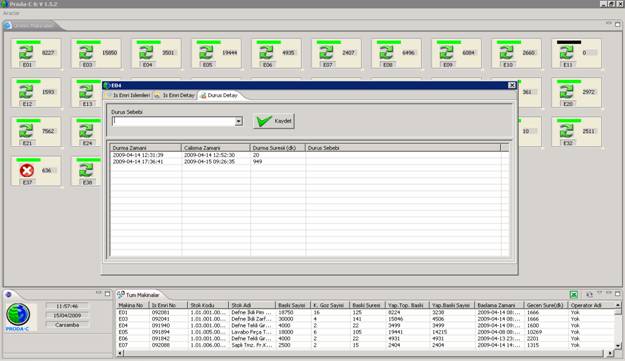Select the E01 machine status icon
The image size is (625, 361).
(x=26, y=52)
